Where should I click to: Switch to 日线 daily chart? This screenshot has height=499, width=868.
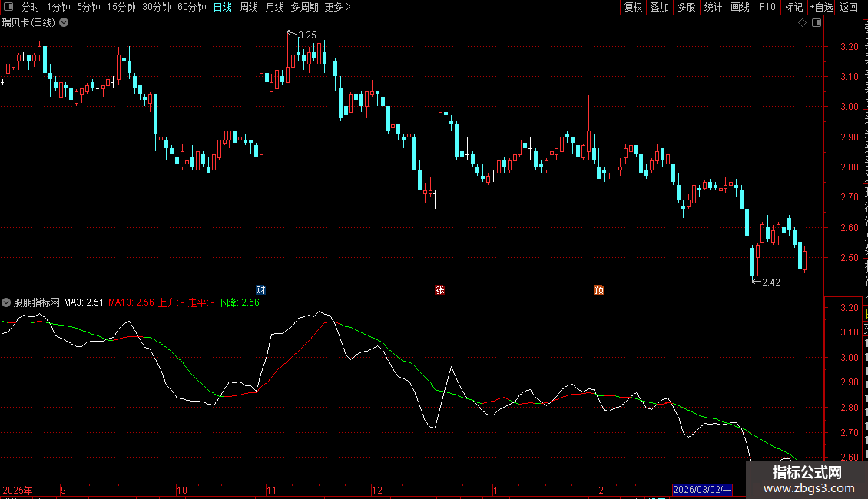point(223,7)
